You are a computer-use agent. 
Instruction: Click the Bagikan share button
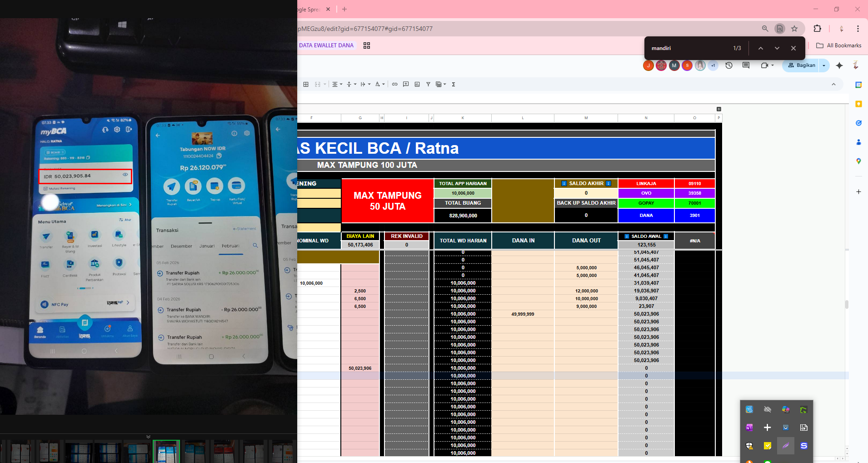pyautogui.click(x=801, y=65)
